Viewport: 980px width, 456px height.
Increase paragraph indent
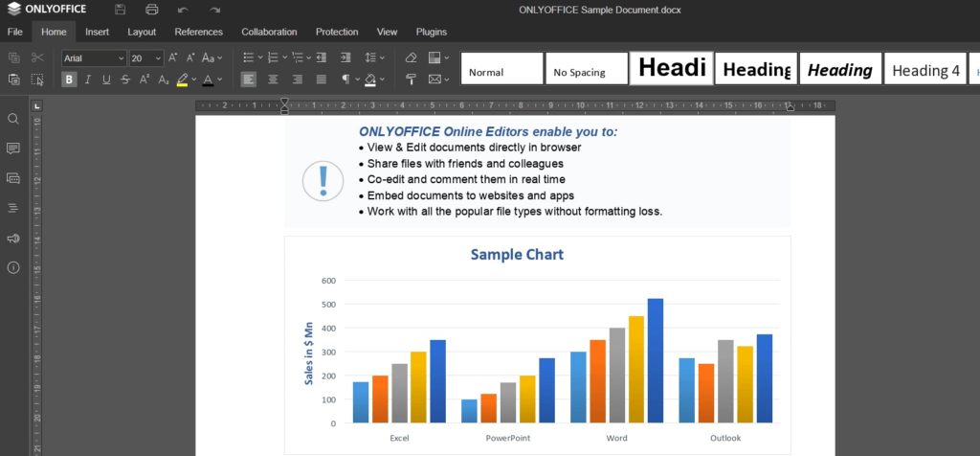point(345,57)
